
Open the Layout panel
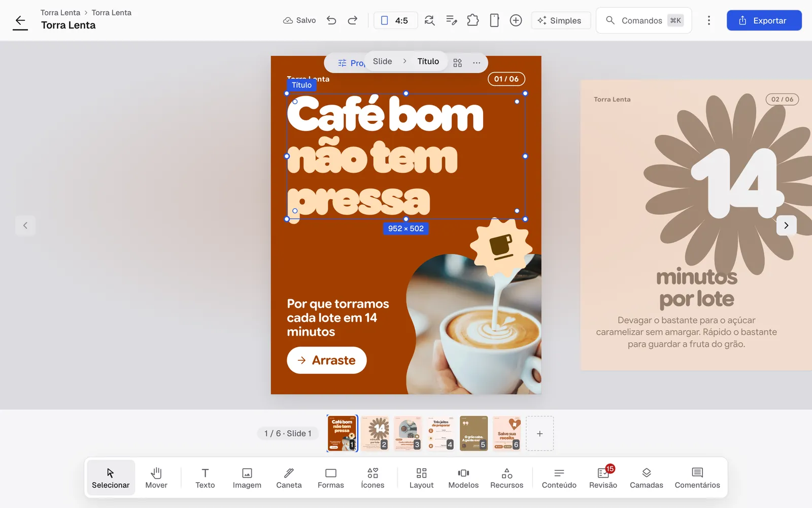click(x=421, y=478)
